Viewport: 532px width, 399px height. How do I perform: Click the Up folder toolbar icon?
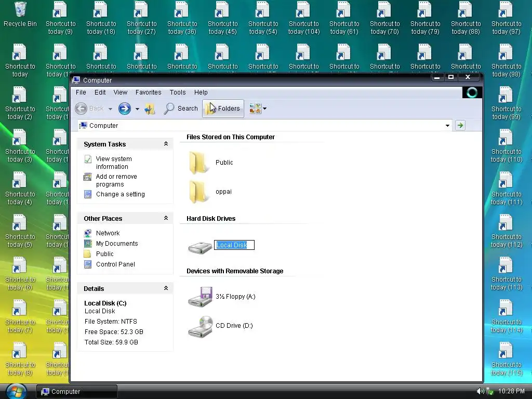click(x=150, y=109)
